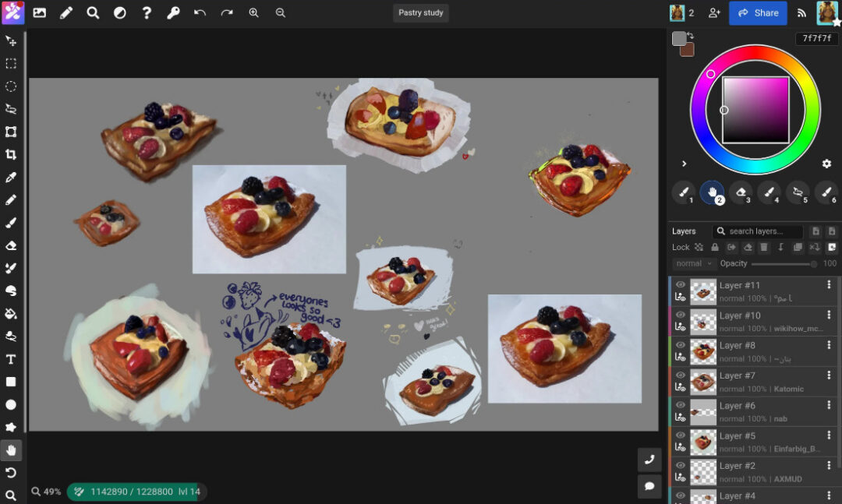Hide Layer #2 with its eye icon
This screenshot has width=842, height=504.
click(681, 465)
